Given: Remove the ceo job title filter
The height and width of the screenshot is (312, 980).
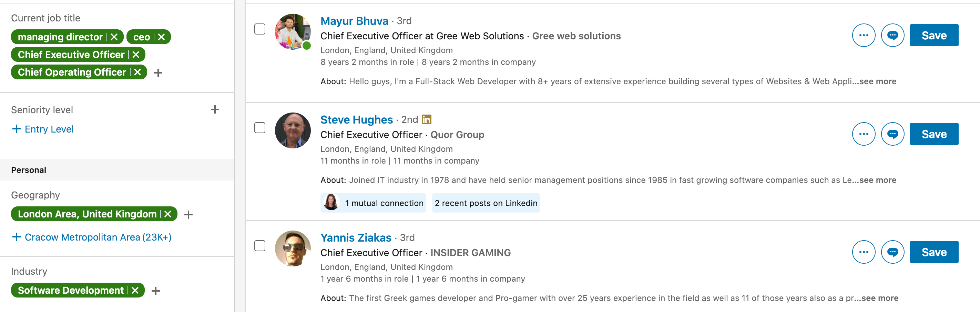Looking at the screenshot, I should point(161,37).
